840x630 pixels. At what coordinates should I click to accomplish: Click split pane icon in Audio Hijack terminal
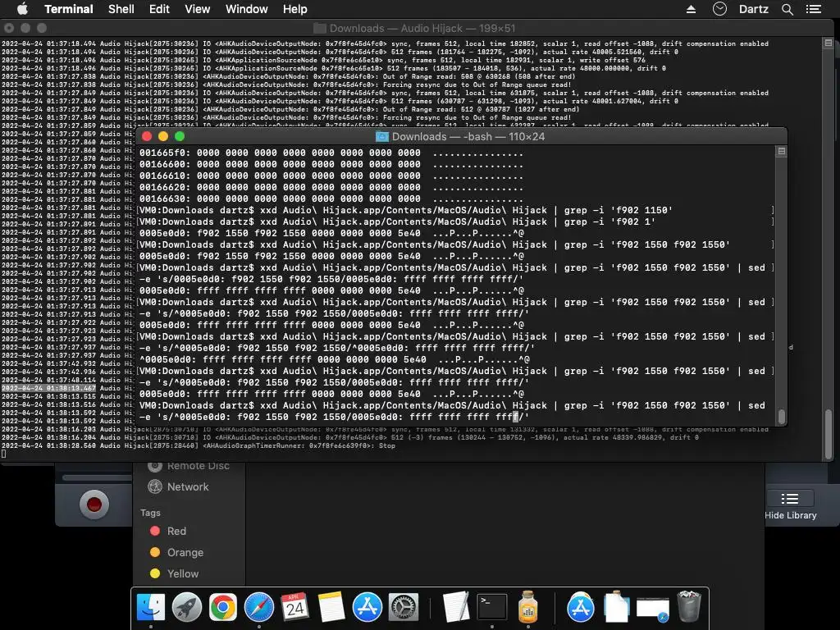pos(829,43)
